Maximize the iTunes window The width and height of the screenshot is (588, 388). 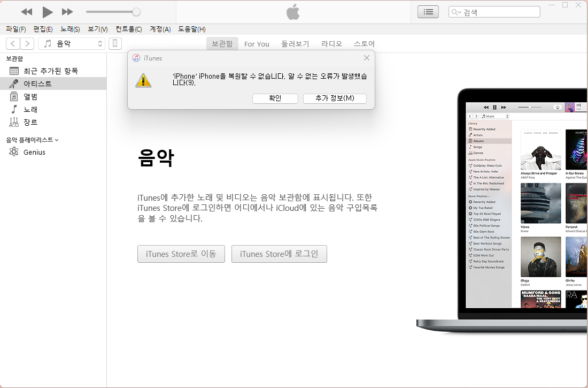coord(565,5)
